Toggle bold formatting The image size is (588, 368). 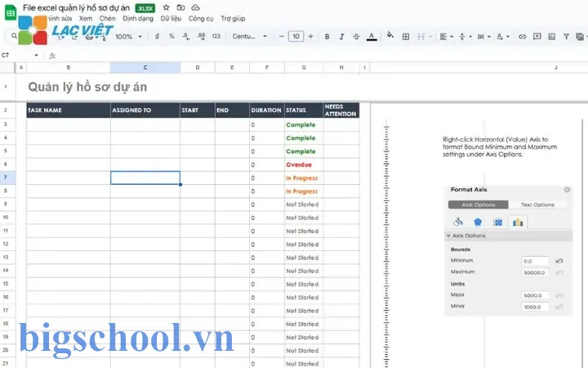(x=327, y=37)
